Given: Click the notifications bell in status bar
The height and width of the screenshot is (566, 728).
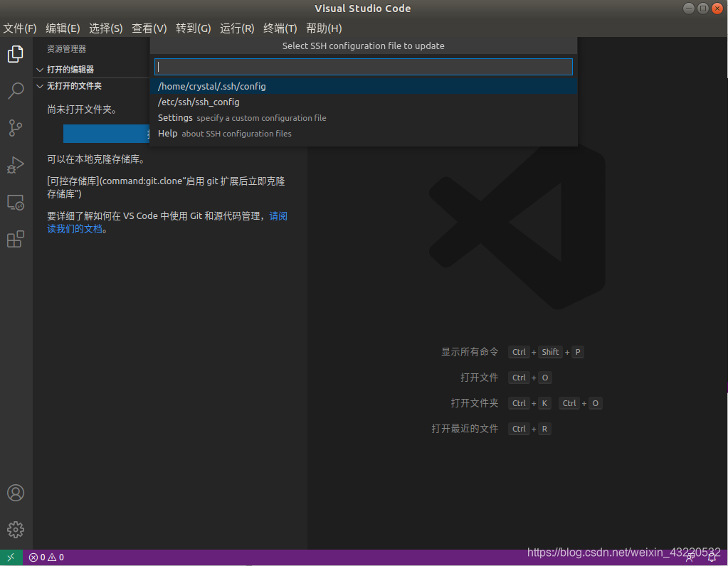Looking at the screenshot, I should (x=712, y=557).
